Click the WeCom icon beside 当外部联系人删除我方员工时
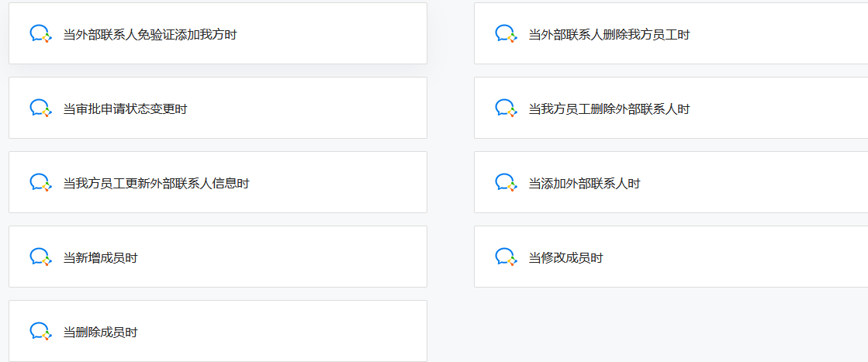Screen dimensions: 868x362 tap(506, 34)
